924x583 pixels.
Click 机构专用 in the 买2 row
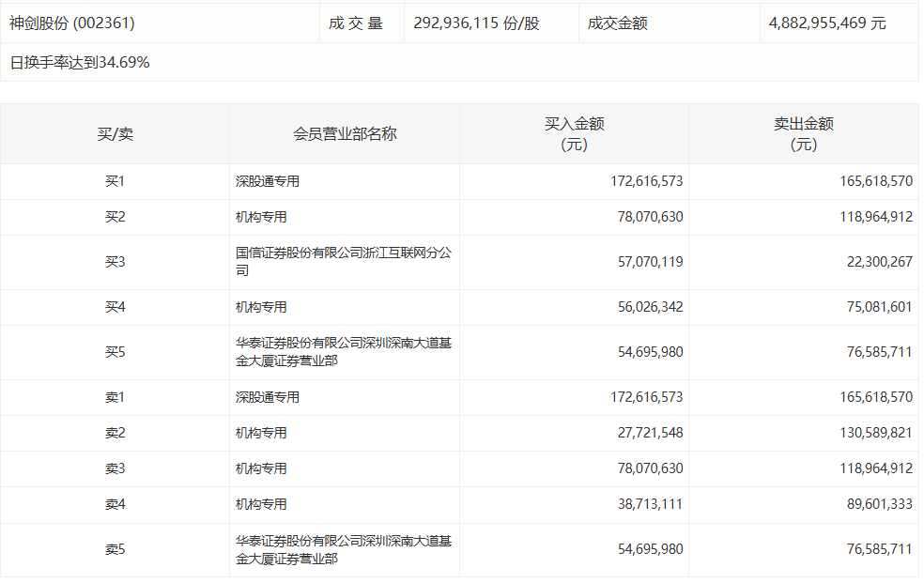[261, 218]
